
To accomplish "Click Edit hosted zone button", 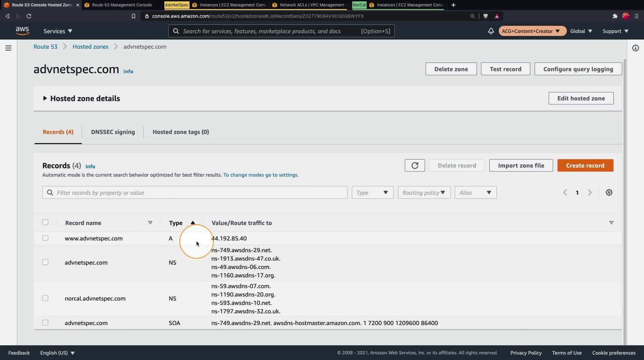I will point(581,98).
